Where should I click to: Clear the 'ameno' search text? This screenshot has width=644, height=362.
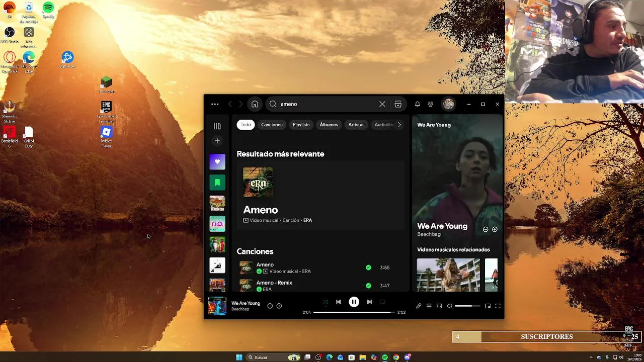tap(382, 104)
